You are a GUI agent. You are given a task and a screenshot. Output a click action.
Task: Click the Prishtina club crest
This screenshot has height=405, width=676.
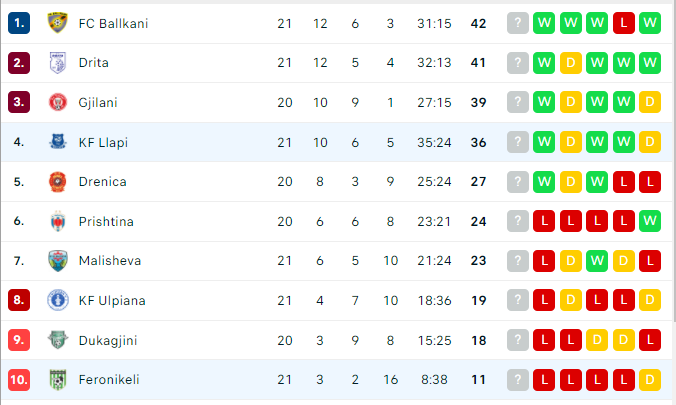57,221
